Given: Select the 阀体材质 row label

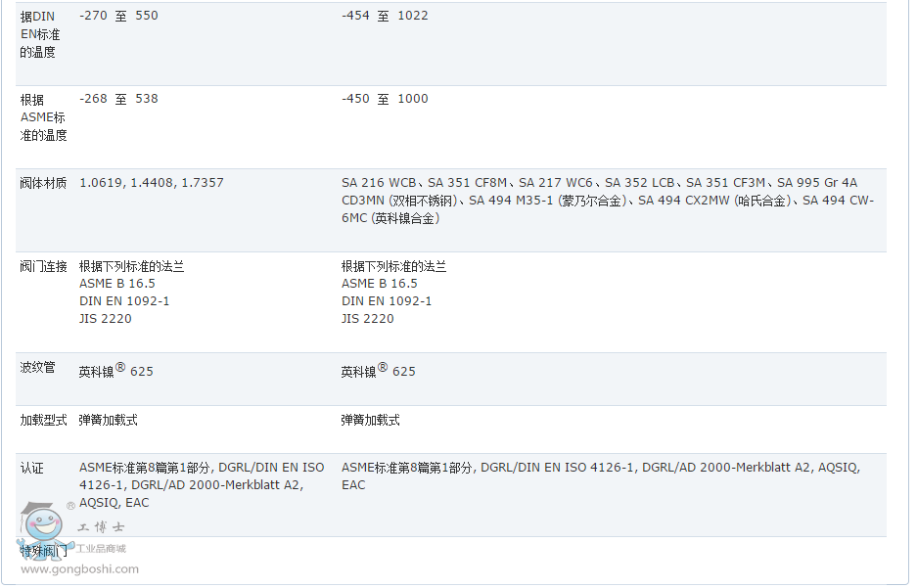Looking at the screenshot, I should point(44,183).
